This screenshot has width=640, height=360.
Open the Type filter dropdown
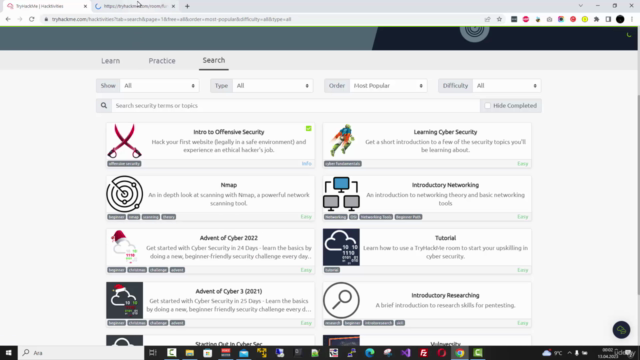coord(272,86)
